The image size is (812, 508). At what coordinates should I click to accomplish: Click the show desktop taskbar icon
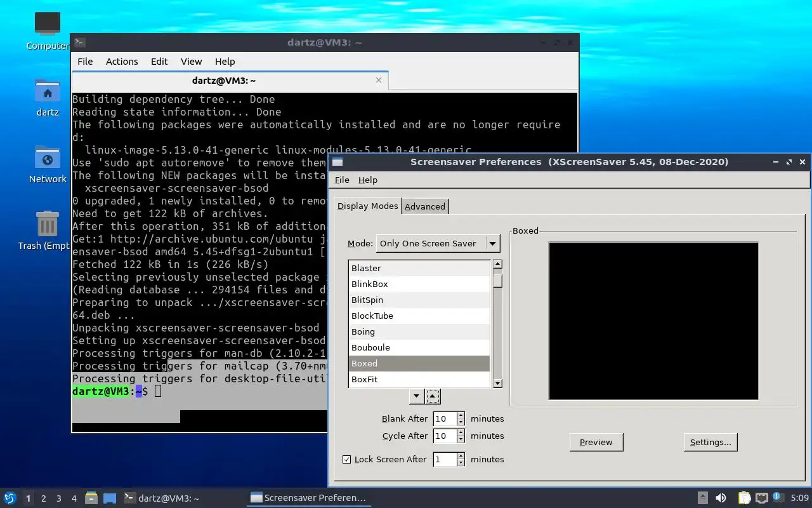(x=110, y=498)
